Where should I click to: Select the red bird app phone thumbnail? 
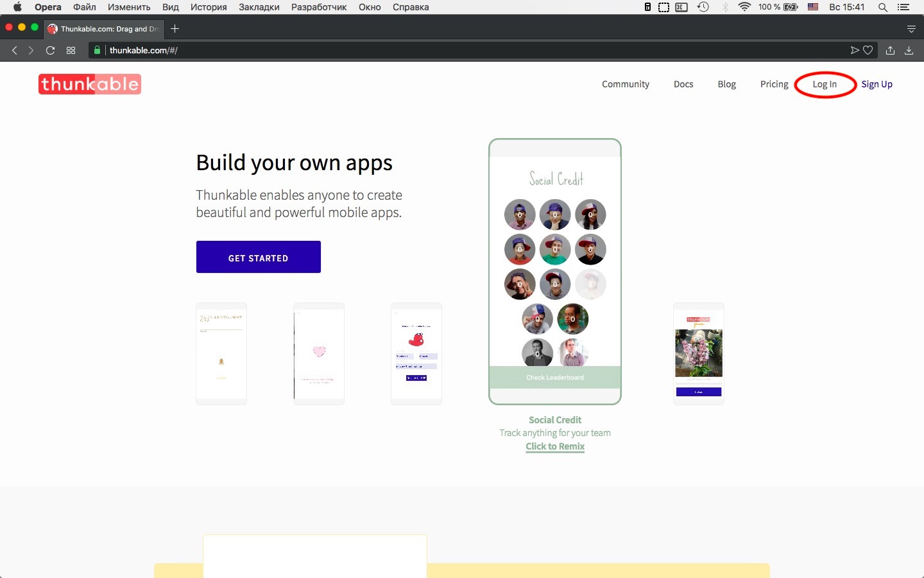point(416,354)
